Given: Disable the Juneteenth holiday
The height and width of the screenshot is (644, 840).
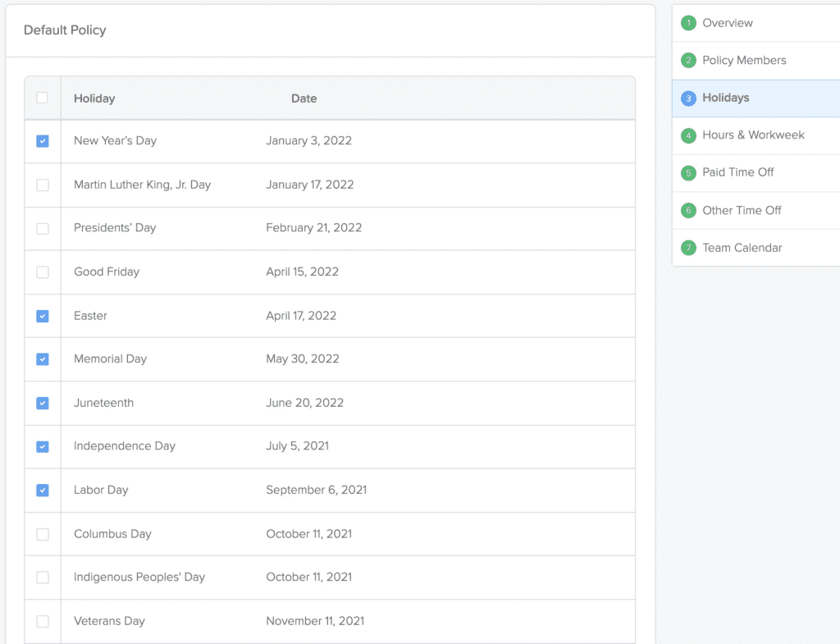Looking at the screenshot, I should (x=42, y=403).
